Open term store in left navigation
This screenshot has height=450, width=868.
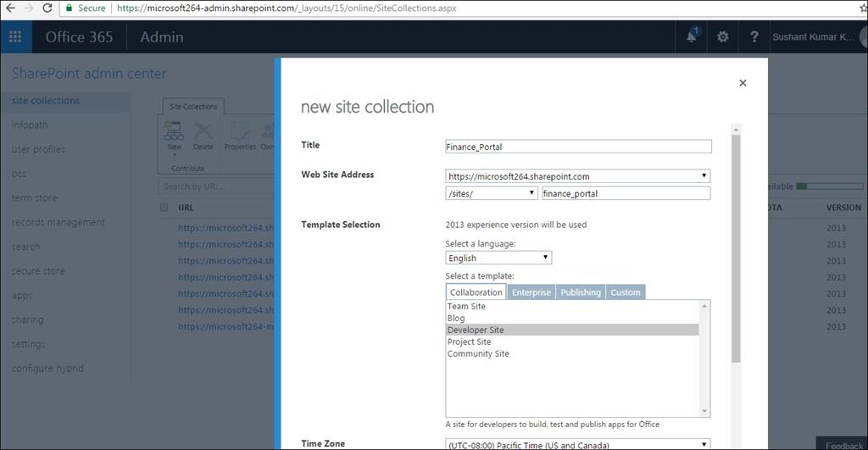point(34,197)
